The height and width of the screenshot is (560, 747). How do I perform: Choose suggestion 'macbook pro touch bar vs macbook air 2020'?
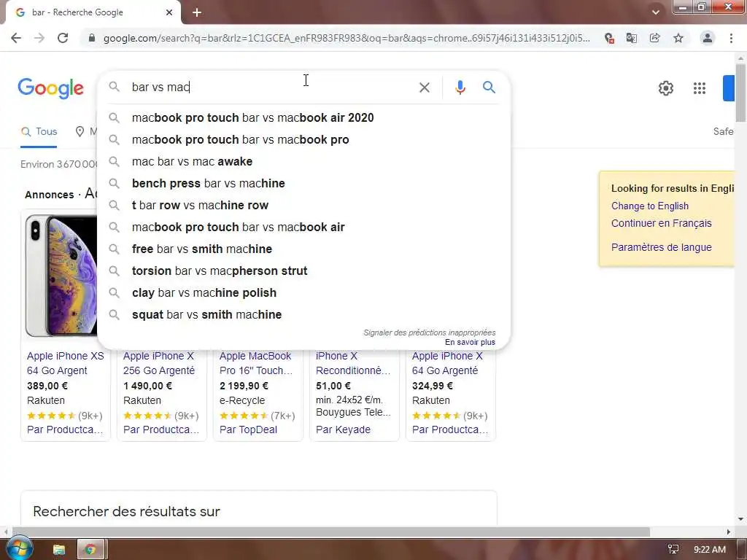(303, 117)
